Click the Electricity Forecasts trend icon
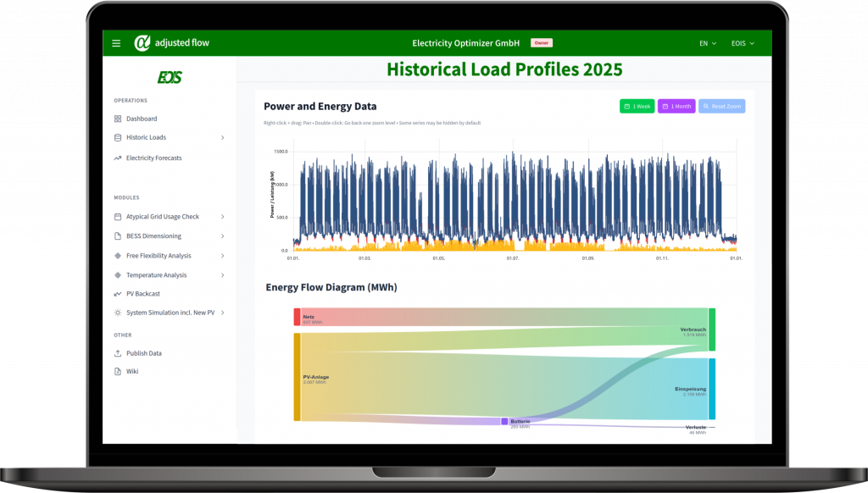The height and width of the screenshot is (493, 868). point(117,158)
